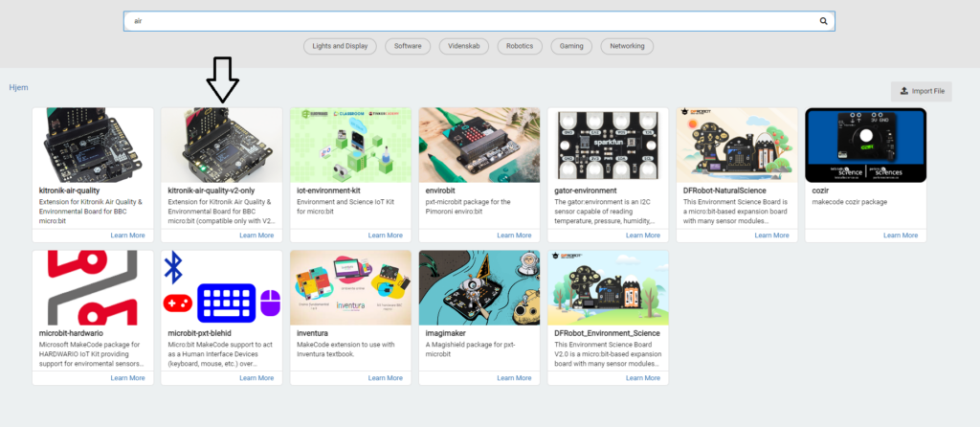Screen dimensions: 980x427
Task: Click the cozir title text
Action: click(820, 191)
